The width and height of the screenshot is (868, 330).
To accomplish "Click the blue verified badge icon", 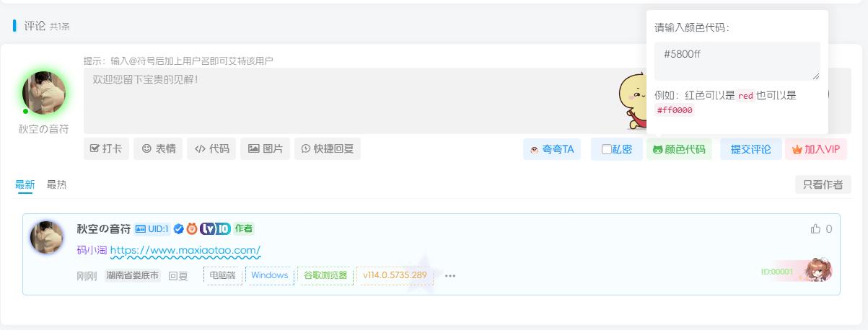I will 179,229.
